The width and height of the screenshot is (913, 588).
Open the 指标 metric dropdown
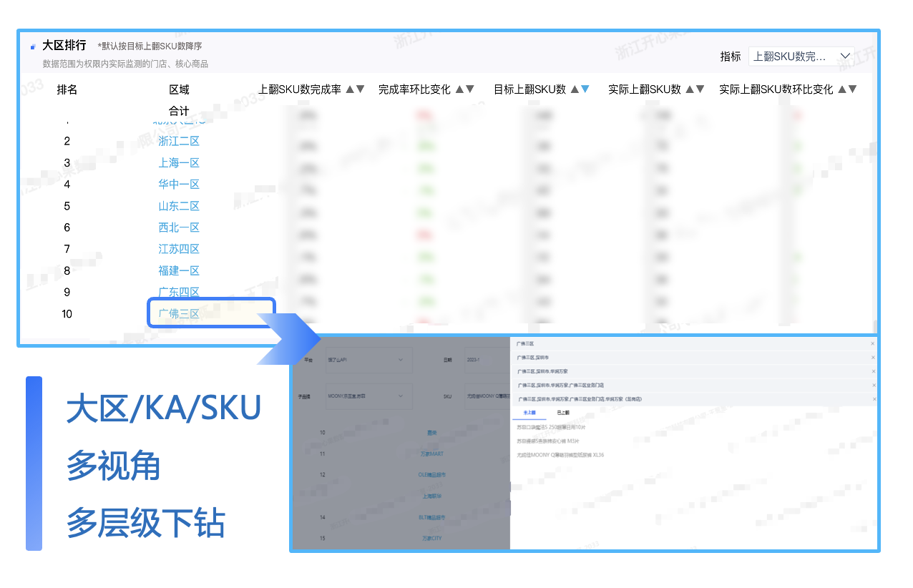[801, 56]
